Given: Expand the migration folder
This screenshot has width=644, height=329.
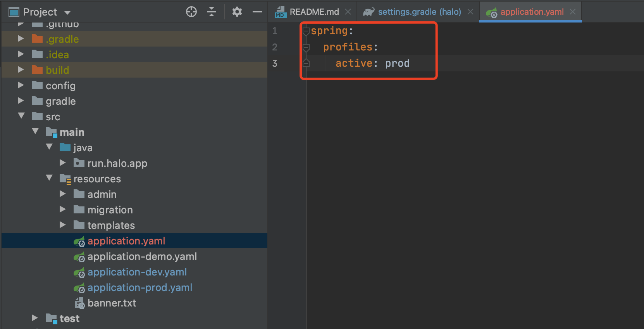Looking at the screenshot, I should click(63, 210).
